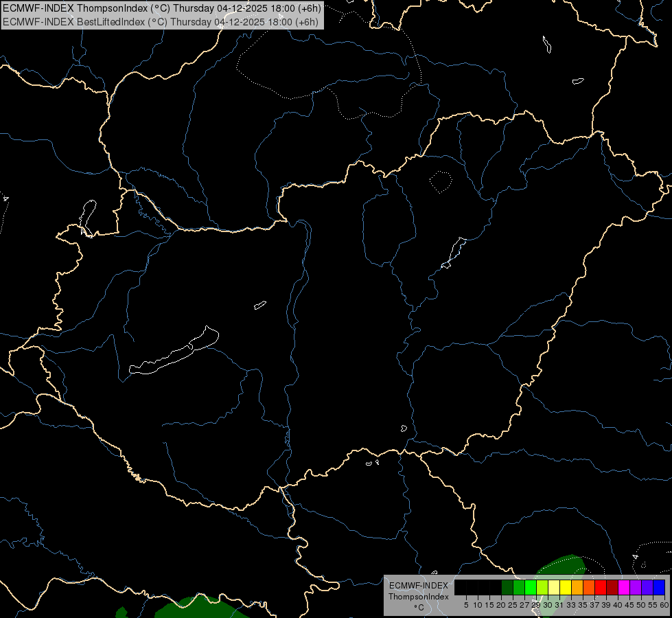
Task: Click the small Lake Velence outline
Action: [260, 305]
